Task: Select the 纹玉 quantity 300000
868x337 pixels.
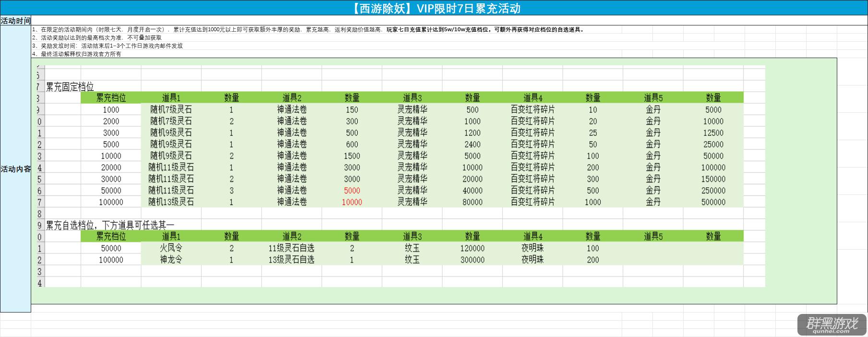Action: [x=472, y=259]
